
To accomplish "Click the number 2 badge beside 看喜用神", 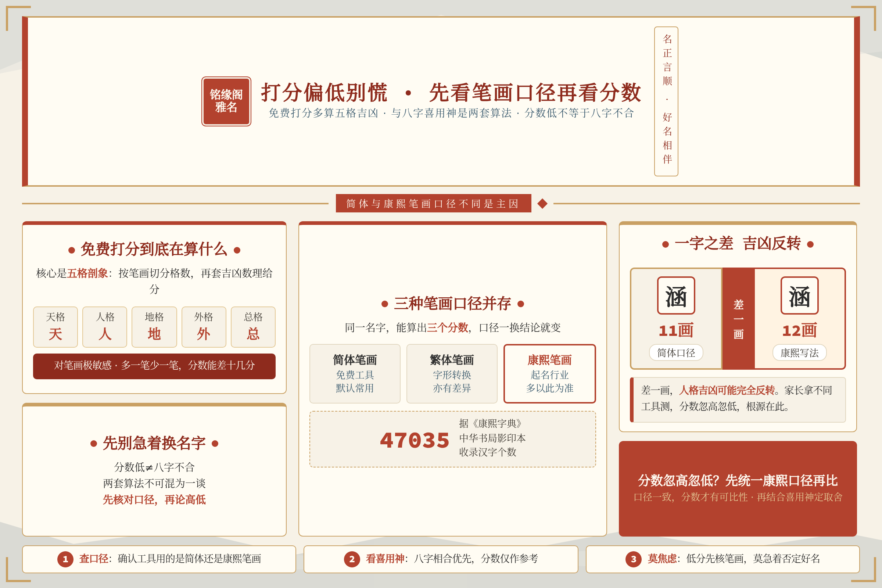I will [352, 559].
